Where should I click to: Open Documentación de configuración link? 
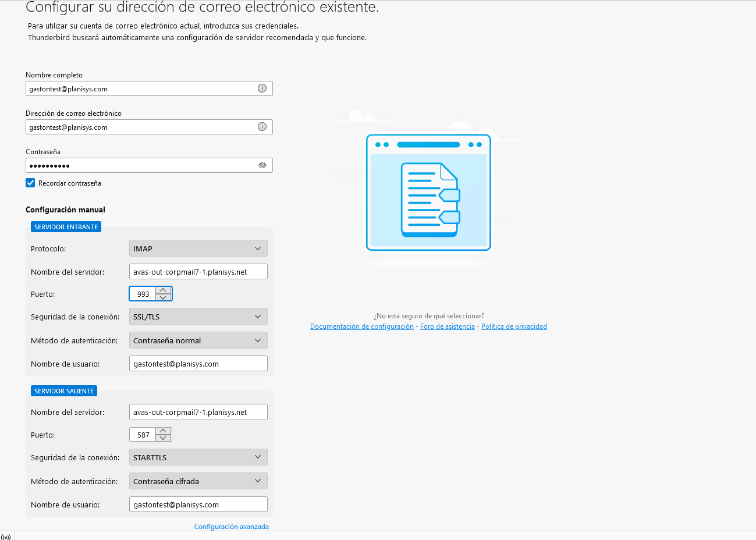pyautogui.click(x=361, y=326)
